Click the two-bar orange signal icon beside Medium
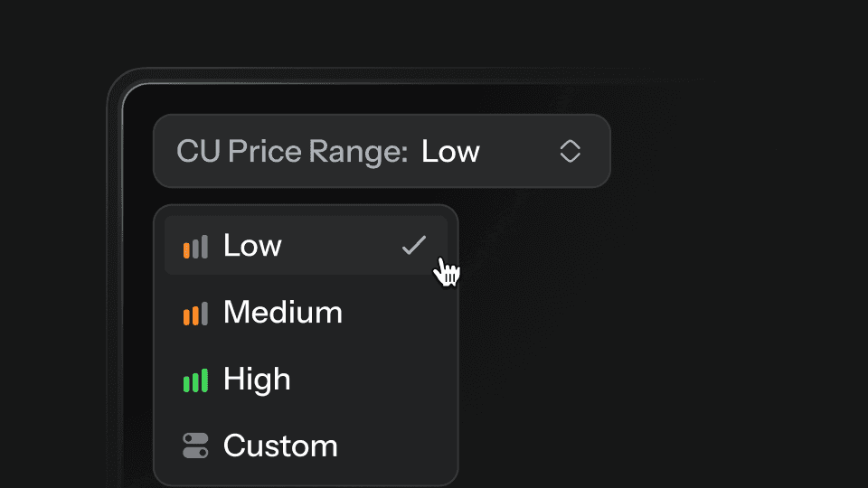 click(x=195, y=314)
